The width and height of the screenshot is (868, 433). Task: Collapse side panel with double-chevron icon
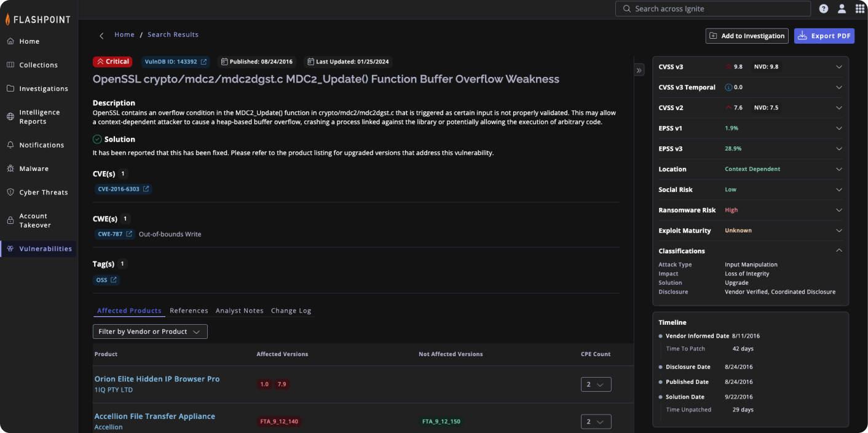[x=639, y=71]
